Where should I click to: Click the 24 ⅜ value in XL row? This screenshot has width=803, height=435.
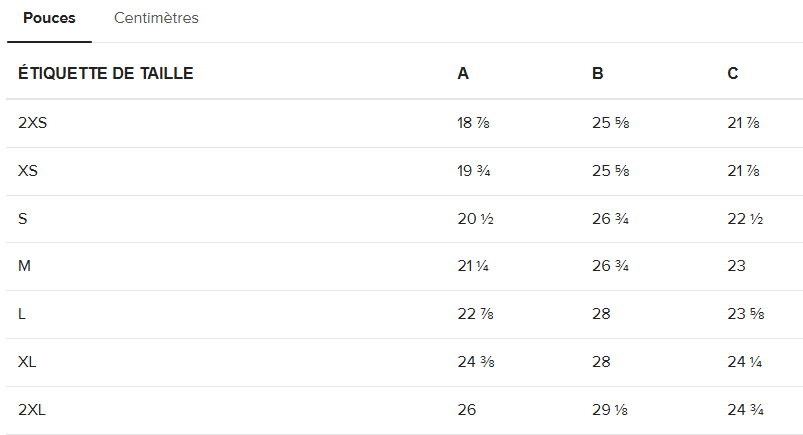476,362
